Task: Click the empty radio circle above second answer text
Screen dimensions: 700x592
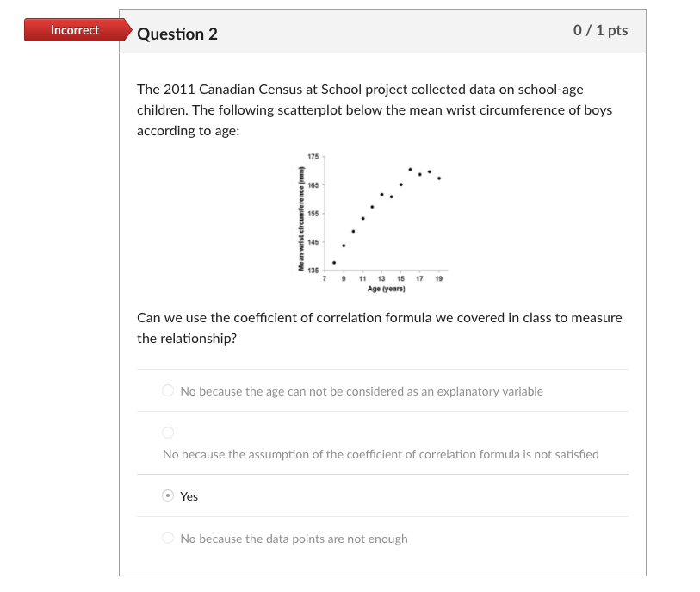Action: (168, 432)
